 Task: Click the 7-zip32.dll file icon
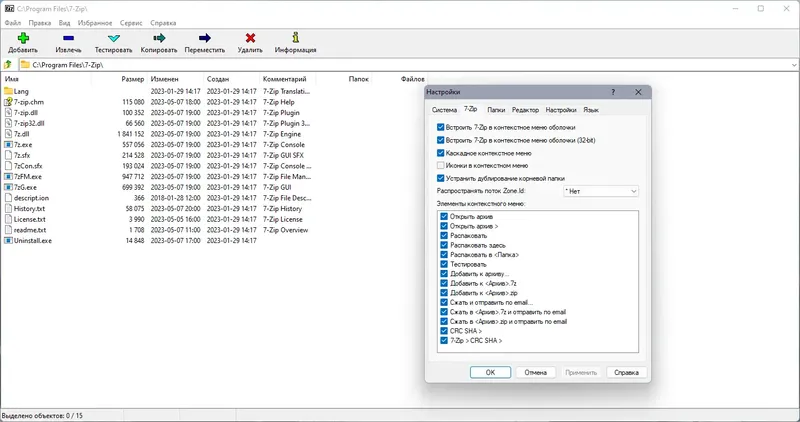pos(8,123)
